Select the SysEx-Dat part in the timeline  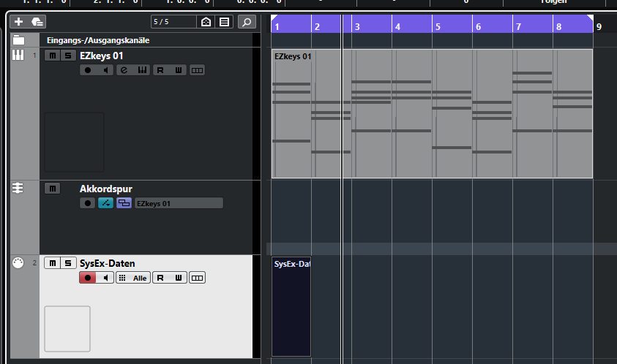(291, 306)
